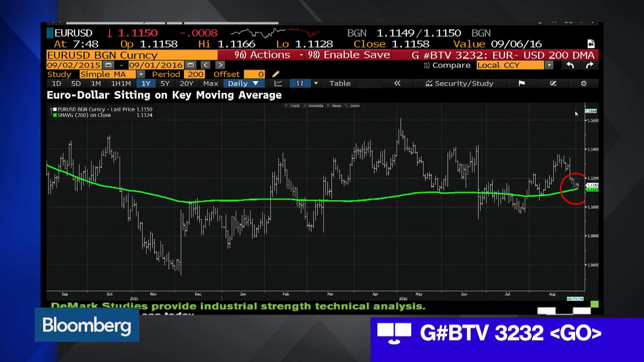
Task: Click the undo arrow icon
Action: click(570, 65)
